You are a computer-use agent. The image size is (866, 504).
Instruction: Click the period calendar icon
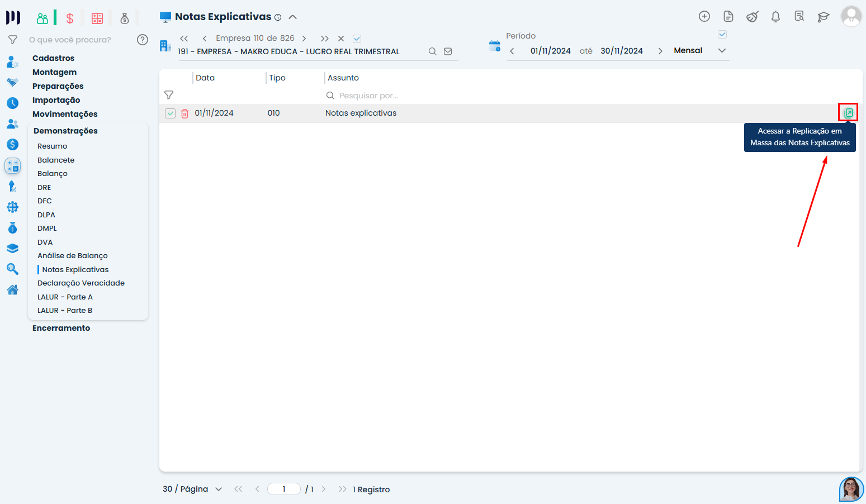click(x=494, y=46)
